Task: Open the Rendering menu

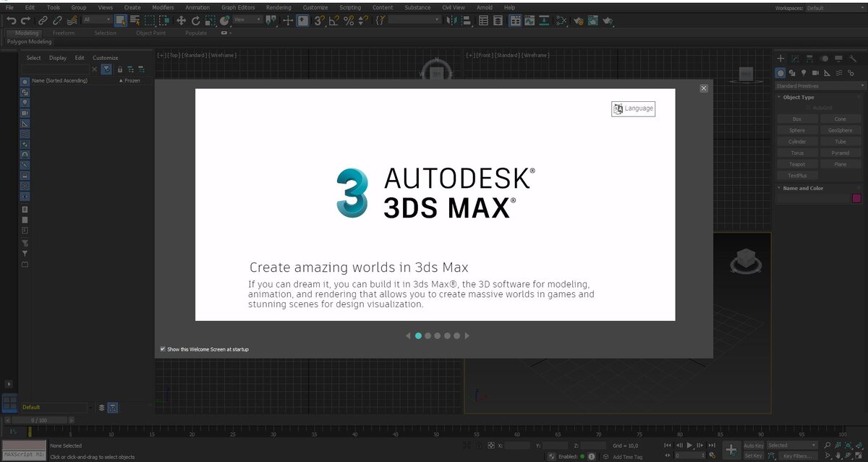Action: (x=278, y=7)
